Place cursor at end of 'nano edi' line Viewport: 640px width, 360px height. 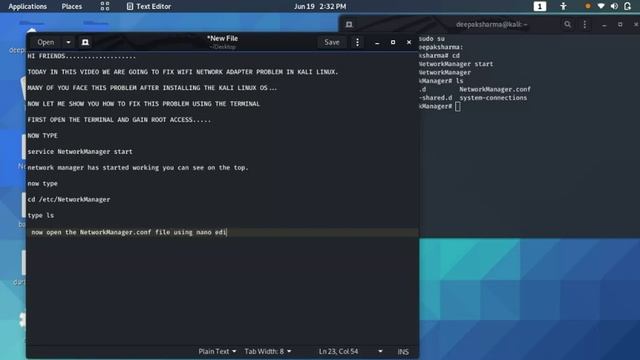click(227, 232)
